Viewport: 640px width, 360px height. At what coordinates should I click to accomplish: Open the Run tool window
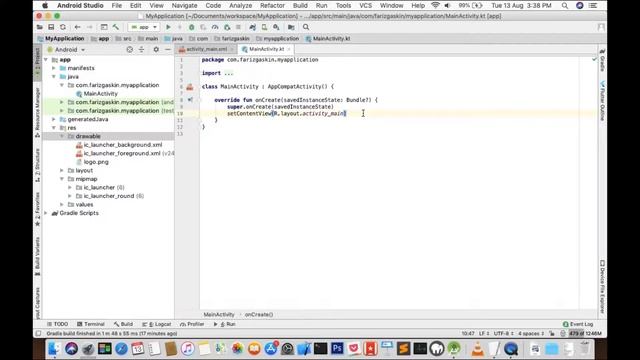tap(224, 324)
